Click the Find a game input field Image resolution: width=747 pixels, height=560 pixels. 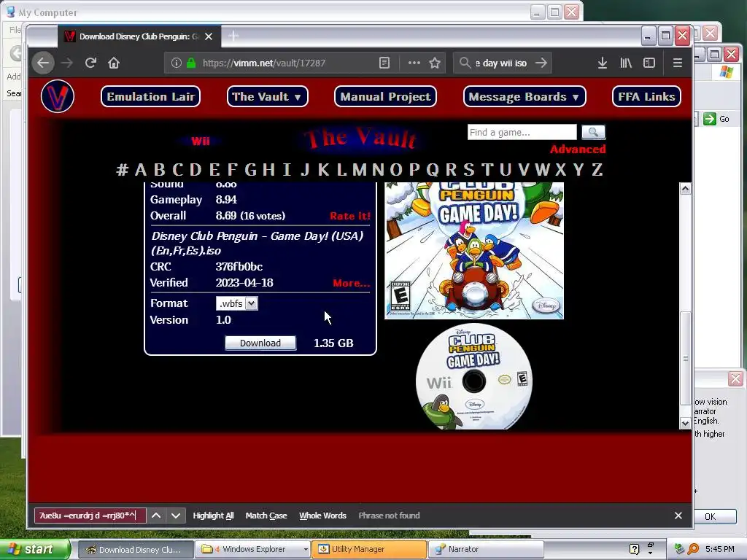click(522, 132)
